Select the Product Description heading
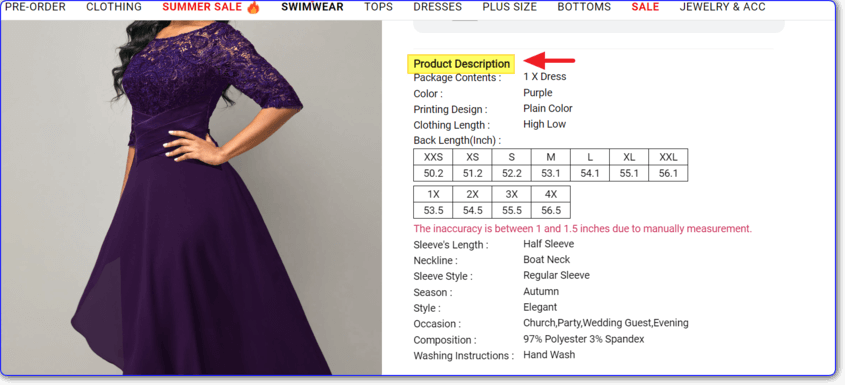Viewport: 845px width, 385px height. point(462,64)
